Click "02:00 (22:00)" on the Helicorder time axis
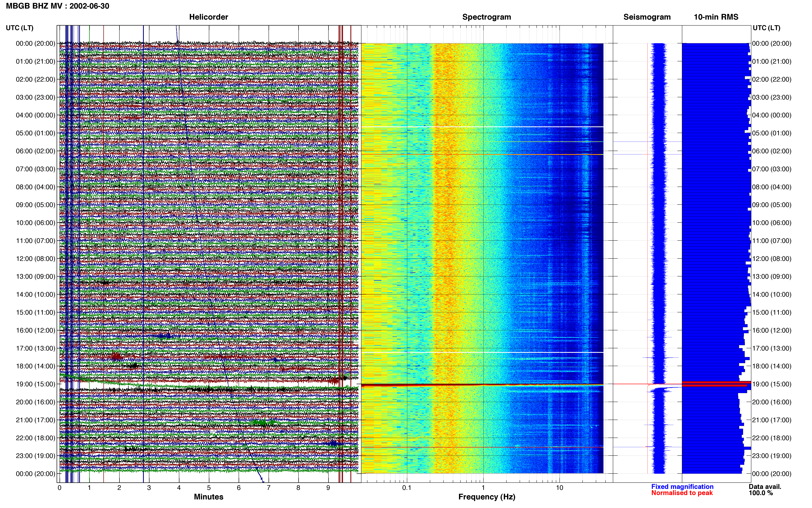The image size is (812, 508). coord(36,79)
